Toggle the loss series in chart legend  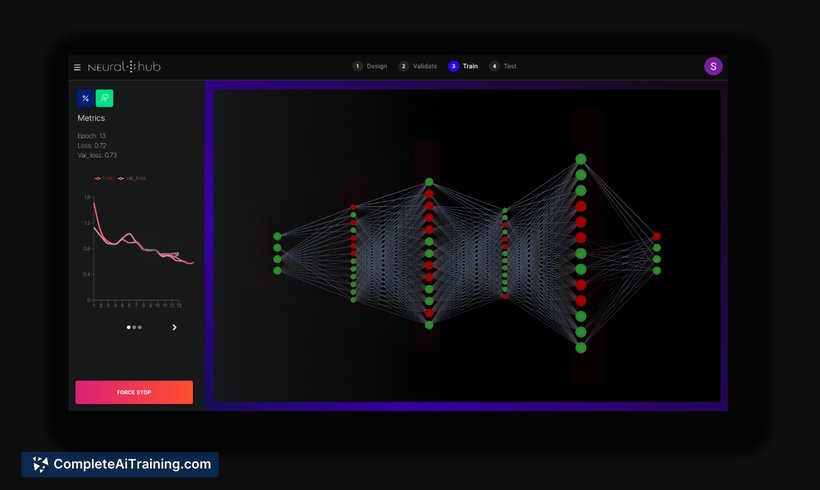(x=103, y=178)
